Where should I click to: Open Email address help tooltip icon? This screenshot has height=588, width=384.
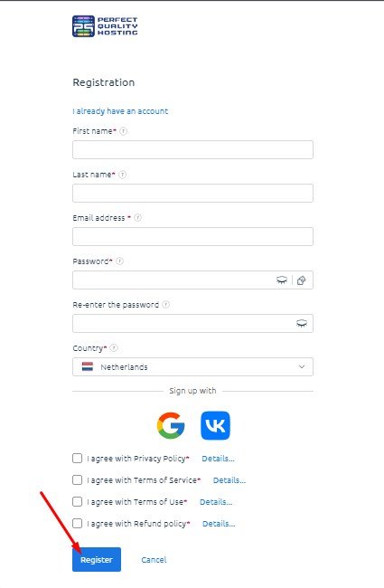tap(138, 217)
